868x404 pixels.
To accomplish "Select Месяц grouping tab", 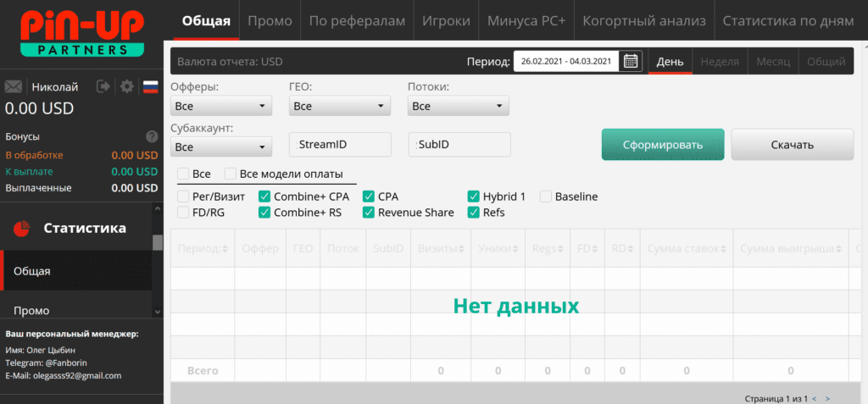I will tap(773, 62).
